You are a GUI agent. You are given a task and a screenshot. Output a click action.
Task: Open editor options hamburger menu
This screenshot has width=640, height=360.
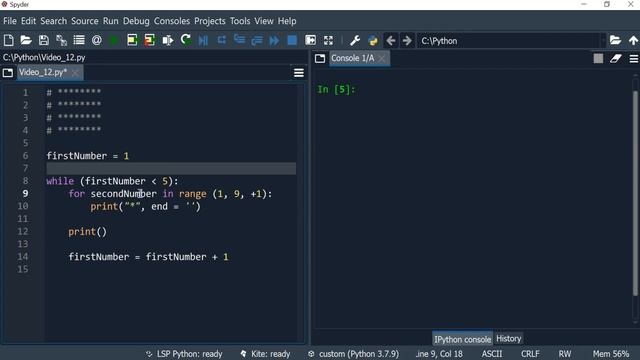[x=299, y=73]
